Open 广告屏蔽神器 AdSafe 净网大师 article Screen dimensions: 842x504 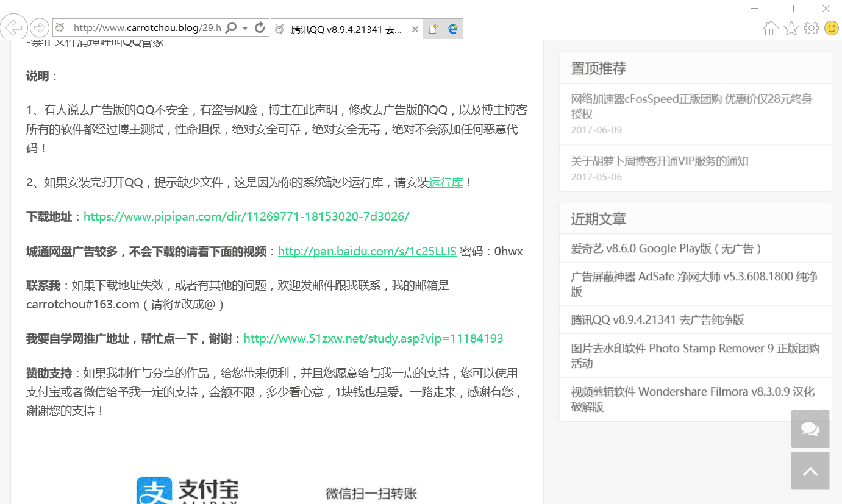696,284
